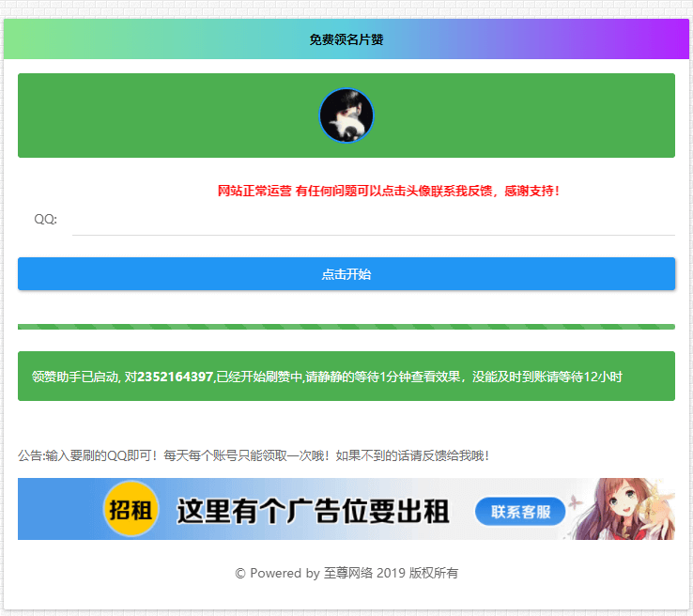Click the 免费领名片赞 header title

pyautogui.click(x=346, y=39)
